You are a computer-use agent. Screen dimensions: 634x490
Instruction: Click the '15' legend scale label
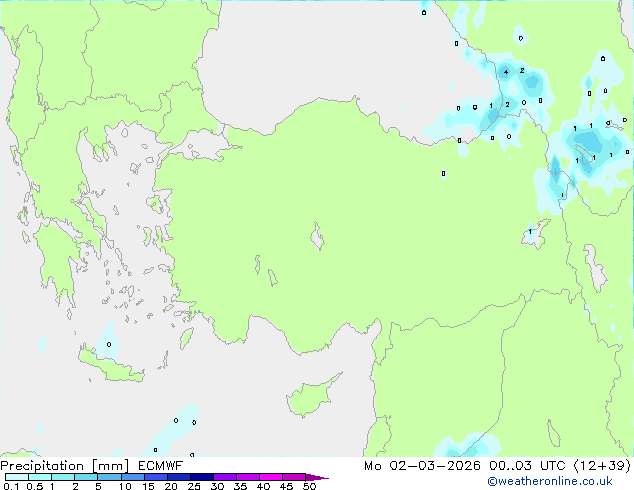pyautogui.click(x=148, y=486)
